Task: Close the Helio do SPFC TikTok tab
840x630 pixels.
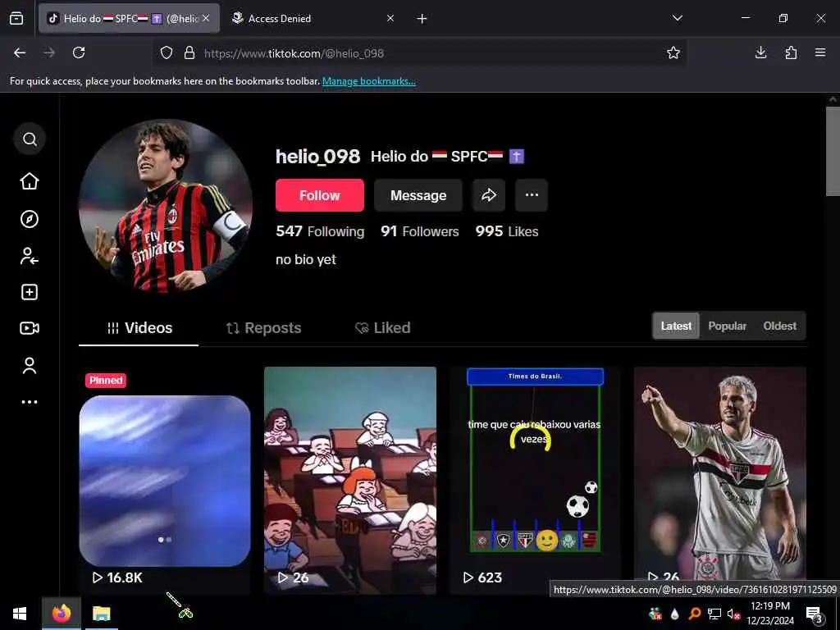Action: coord(206,19)
